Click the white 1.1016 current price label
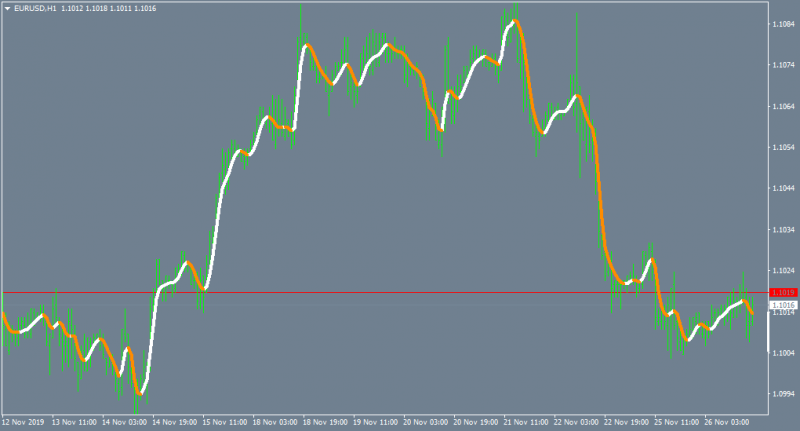800x431 pixels. click(x=783, y=305)
